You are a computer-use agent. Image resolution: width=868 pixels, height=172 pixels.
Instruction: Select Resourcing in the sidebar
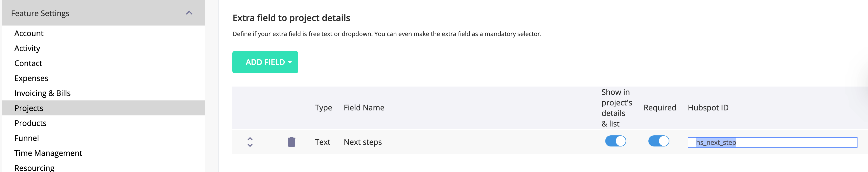pyautogui.click(x=34, y=168)
